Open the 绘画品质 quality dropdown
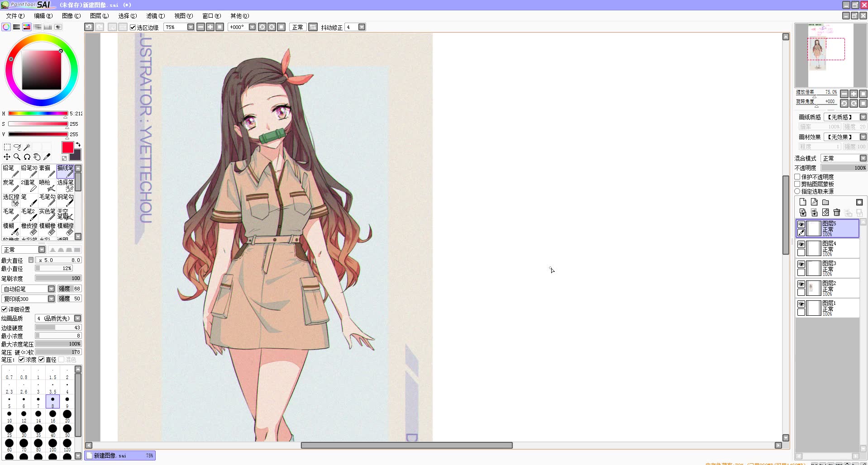This screenshot has width=868, height=465. tap(77, 318)
